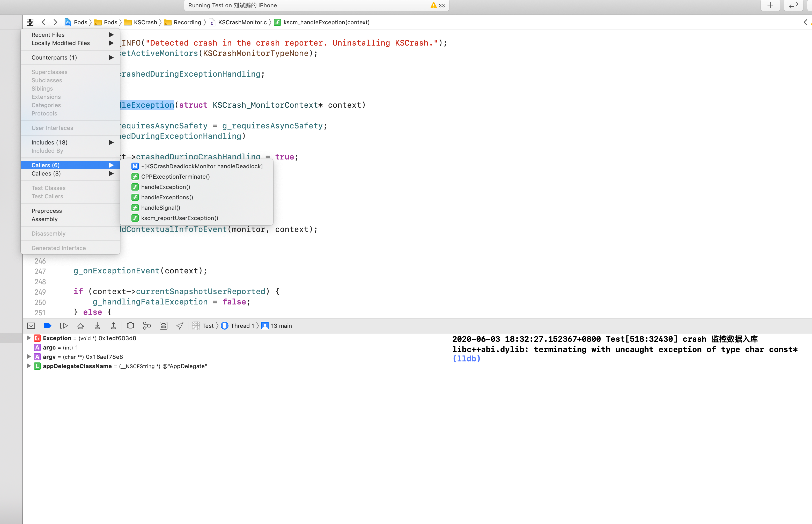The height and width of the screenshot is (524, 812).
Task: Choose Assembly menu entry
Action: (45, 219)
